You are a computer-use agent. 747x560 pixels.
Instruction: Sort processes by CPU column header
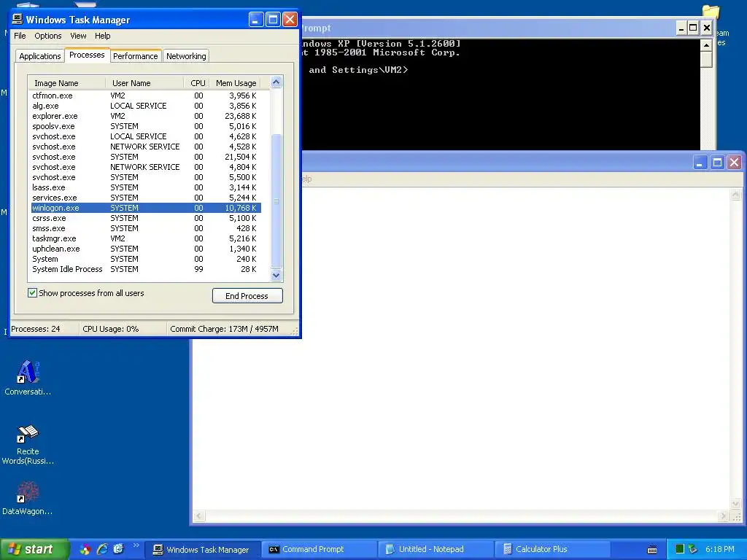point(197,83)
